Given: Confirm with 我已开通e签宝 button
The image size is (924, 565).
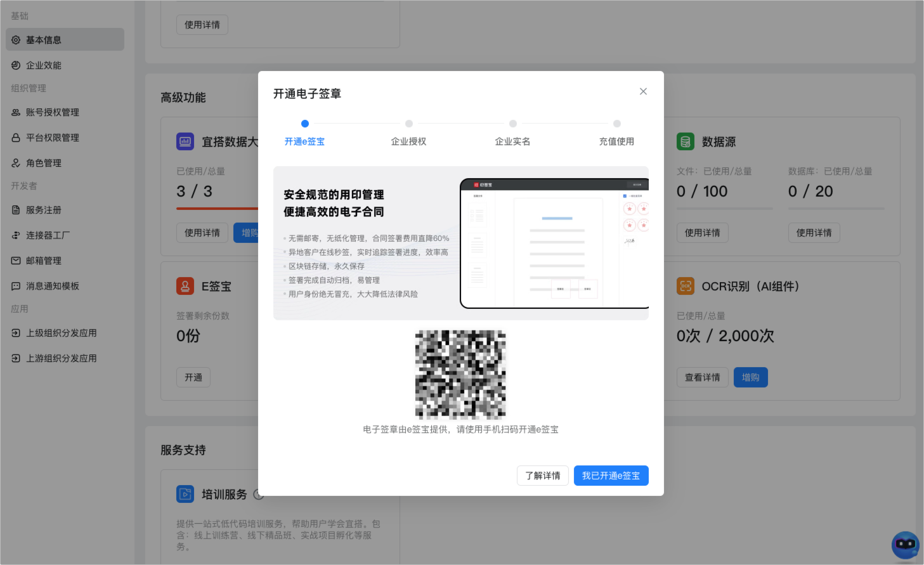Looking at the screenshot, I should tap(611, 476).
